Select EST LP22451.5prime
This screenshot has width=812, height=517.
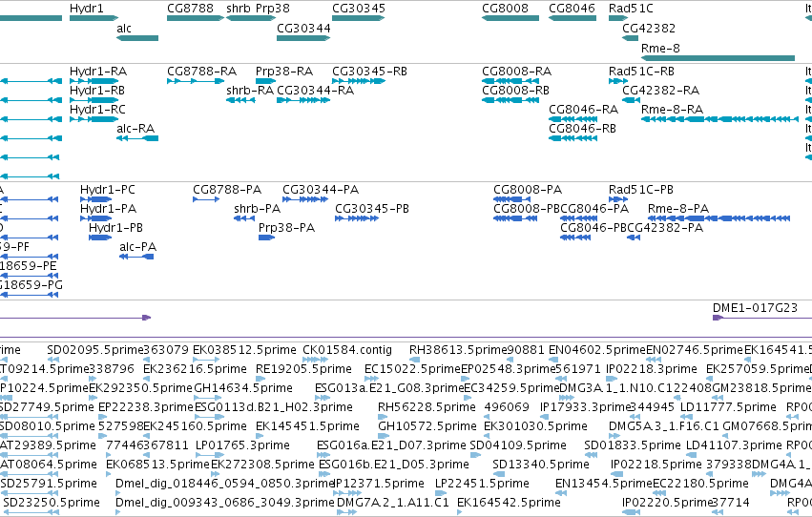(x=482, y=484)
